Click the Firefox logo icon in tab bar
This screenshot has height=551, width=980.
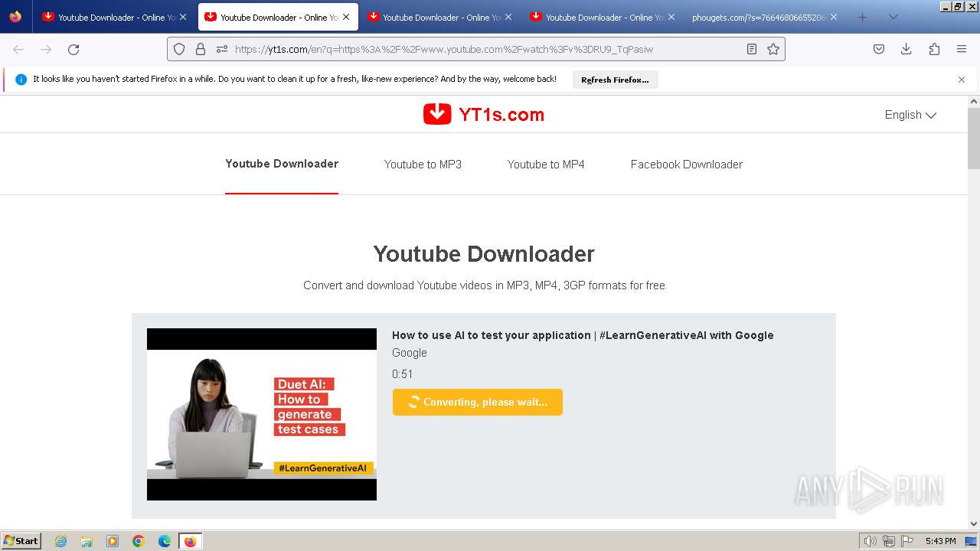point(15,17)
